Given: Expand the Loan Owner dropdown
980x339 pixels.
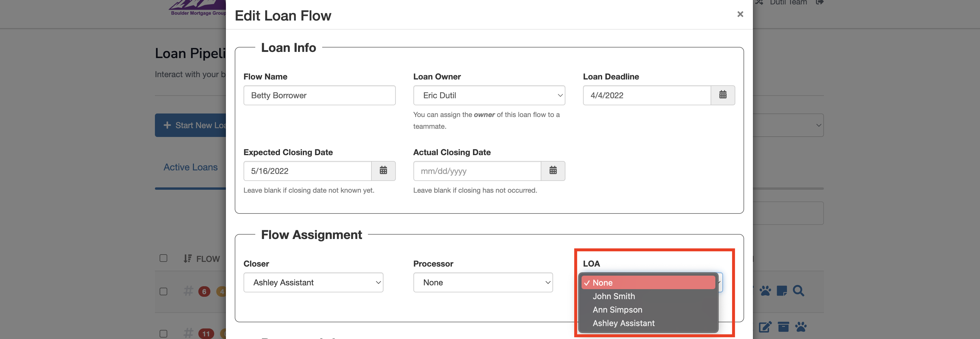Looking at the screenshot, I should 489,95.
